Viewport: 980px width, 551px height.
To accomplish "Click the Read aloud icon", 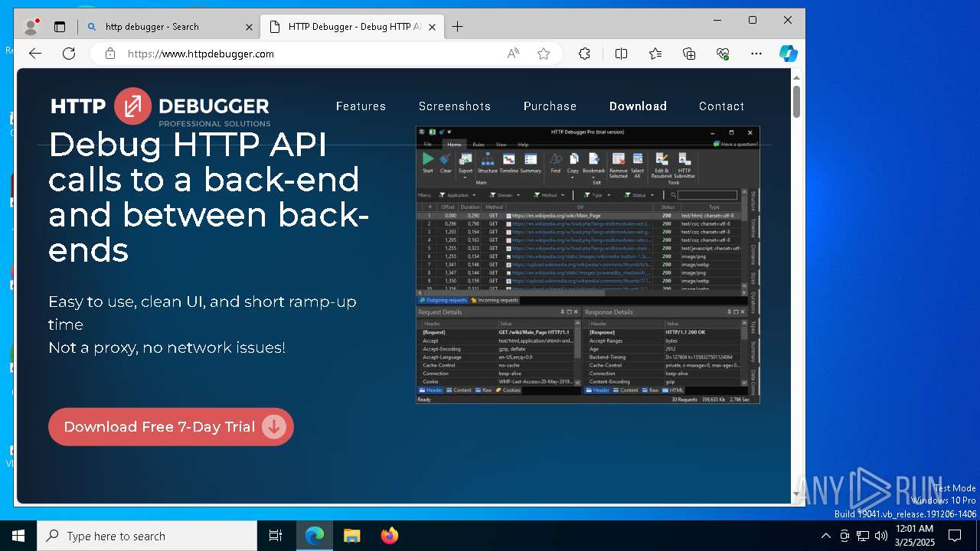I will coord(513,54).
